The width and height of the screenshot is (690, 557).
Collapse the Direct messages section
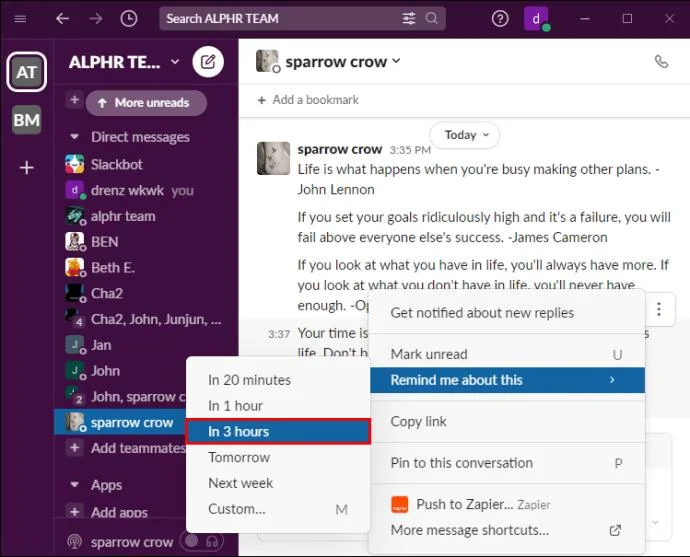(74, 137)
